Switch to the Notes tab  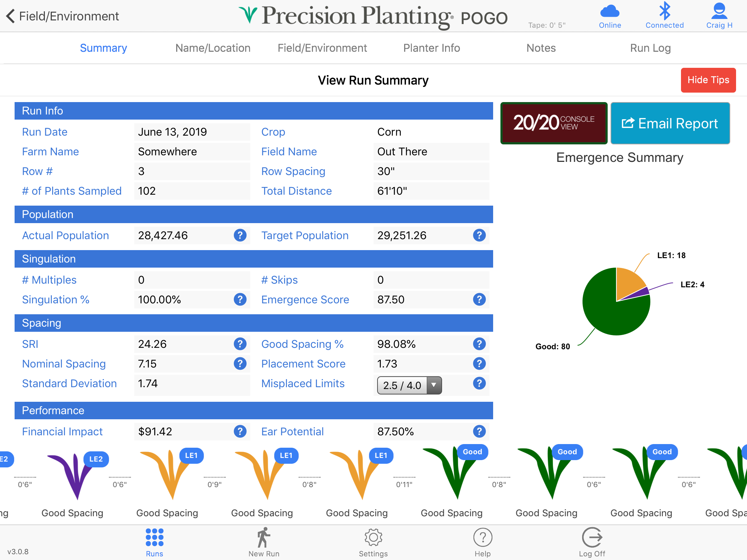click(x=541, y=48)
